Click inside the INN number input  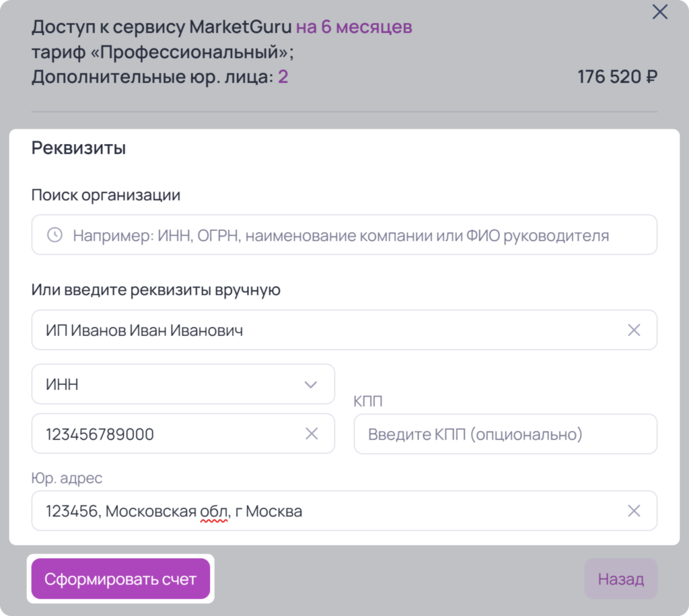tap(183, 434)
